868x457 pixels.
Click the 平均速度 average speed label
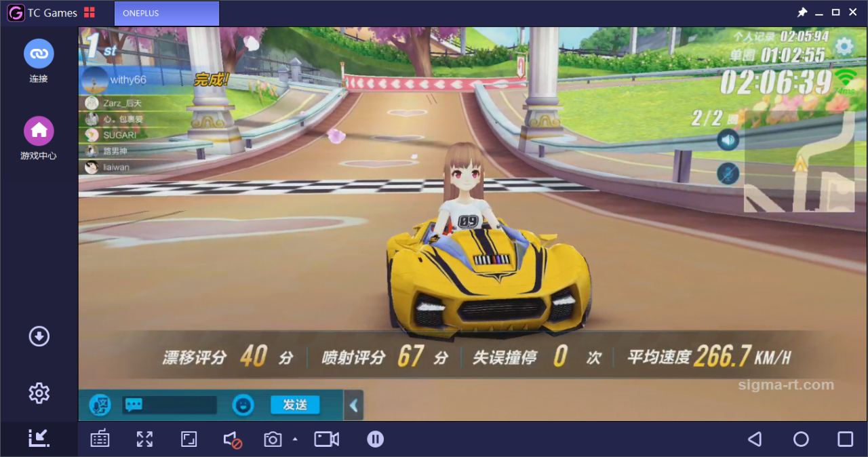(x=658, y=357)
